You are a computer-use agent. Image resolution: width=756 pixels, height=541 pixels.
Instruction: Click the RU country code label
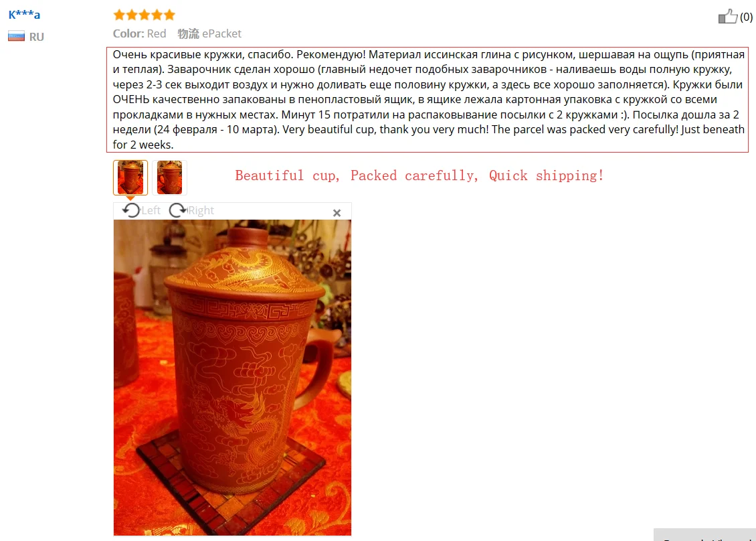(x=37, y=37)
